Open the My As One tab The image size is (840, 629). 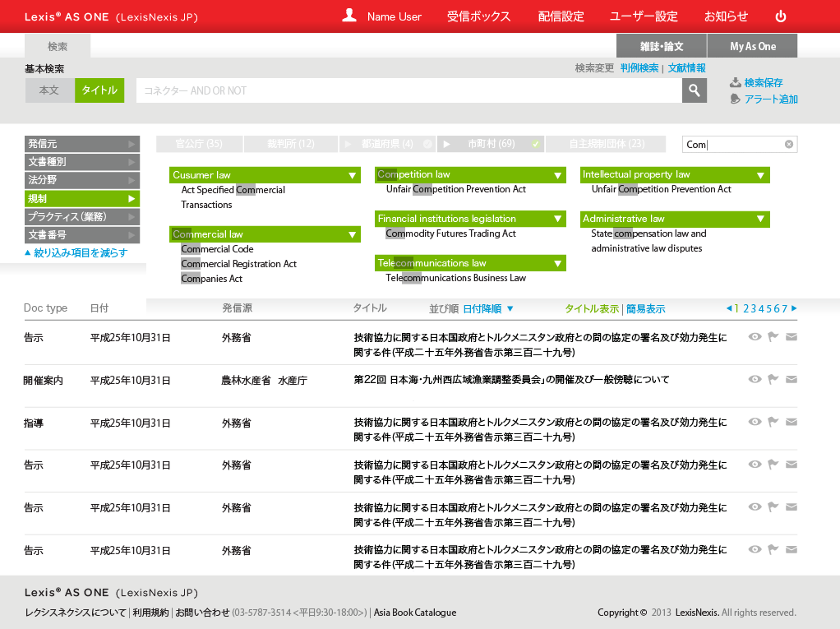click(753, 46)
